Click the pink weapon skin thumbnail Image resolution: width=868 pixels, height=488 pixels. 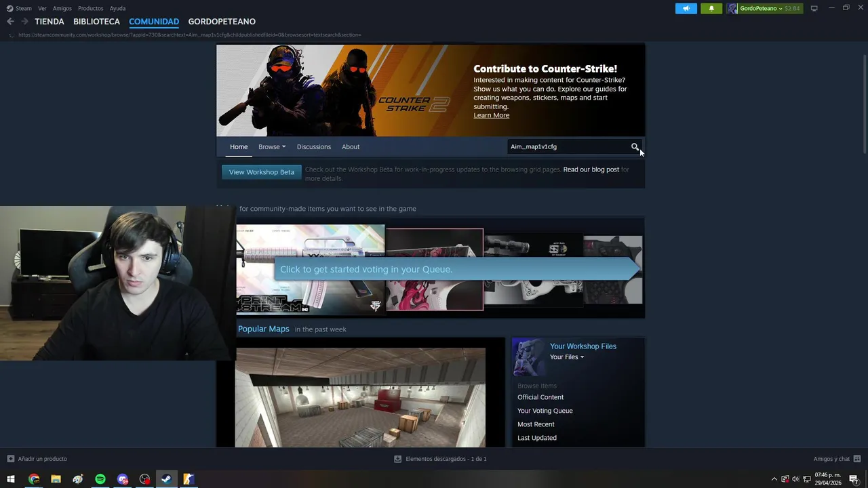click(435, 270)
